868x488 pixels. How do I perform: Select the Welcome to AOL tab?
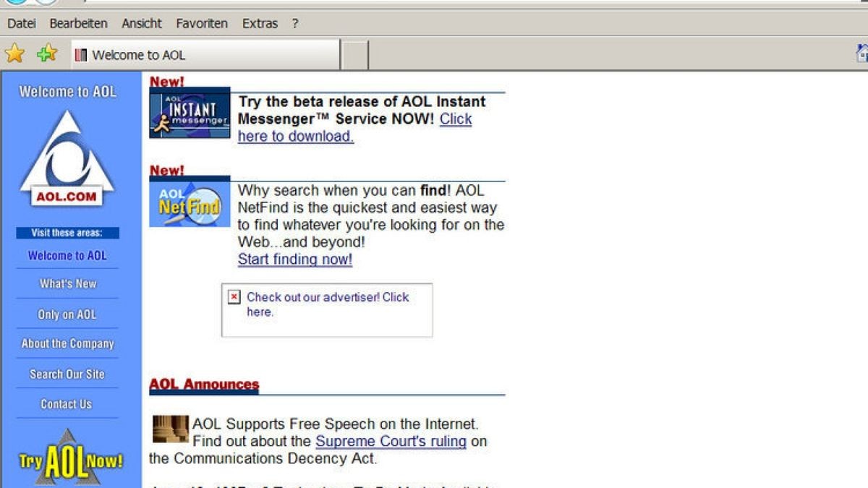tap(145, 54)
